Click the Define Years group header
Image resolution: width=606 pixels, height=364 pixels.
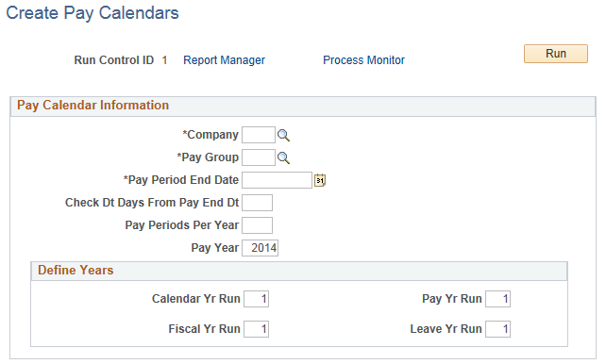(x=76, y=271)
